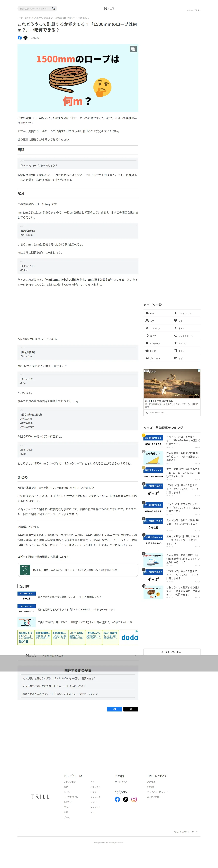218x868 pixels.
Task: Open the comment icon on the hero image
Action: pyautogui.click(x=133, y=49)
